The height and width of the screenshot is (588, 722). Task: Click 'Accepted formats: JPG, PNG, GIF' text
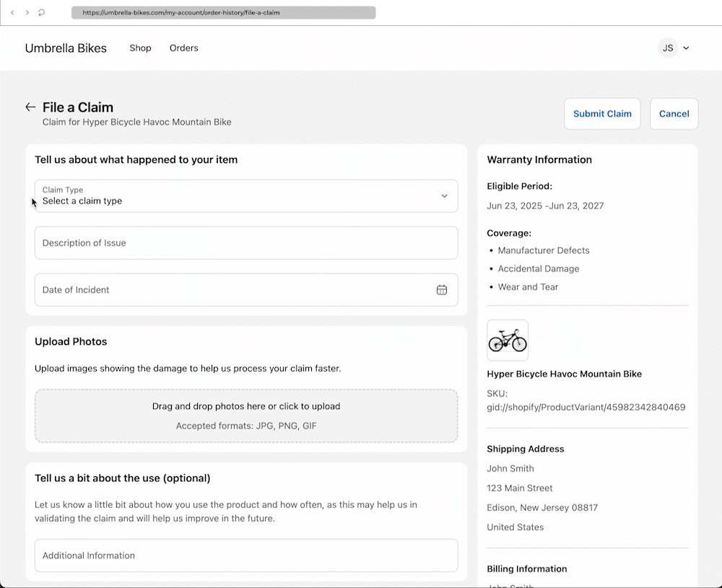click(x=246, y=426)
